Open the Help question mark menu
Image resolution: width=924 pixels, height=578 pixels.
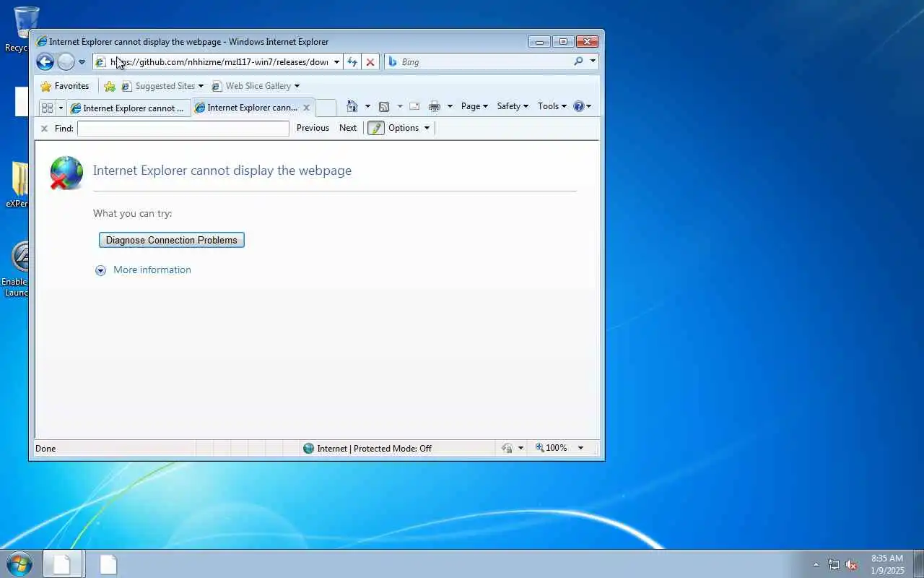[x=582, y=106]
